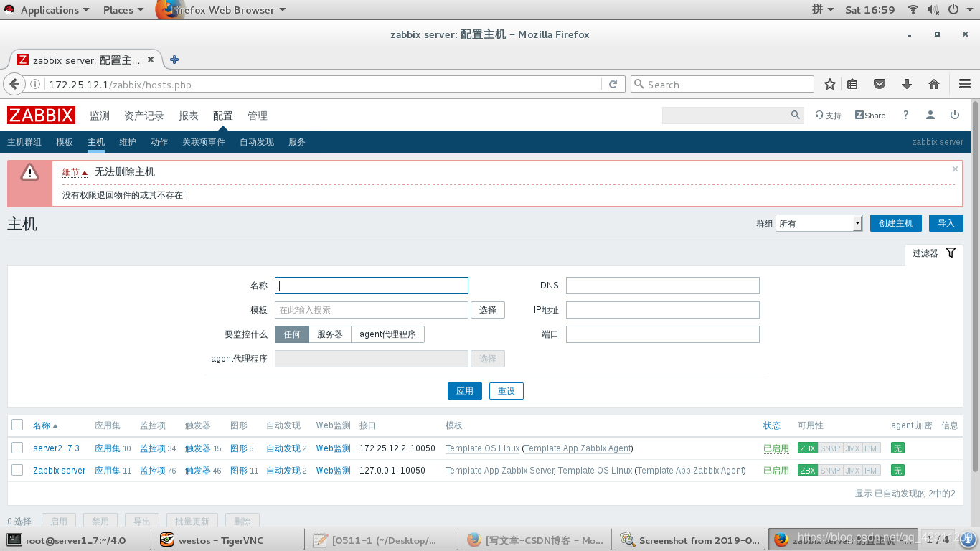This screenshot has width=980, height=551.
Task: Open the Firefox hamburger menu
Action: [x=965, y=84]
